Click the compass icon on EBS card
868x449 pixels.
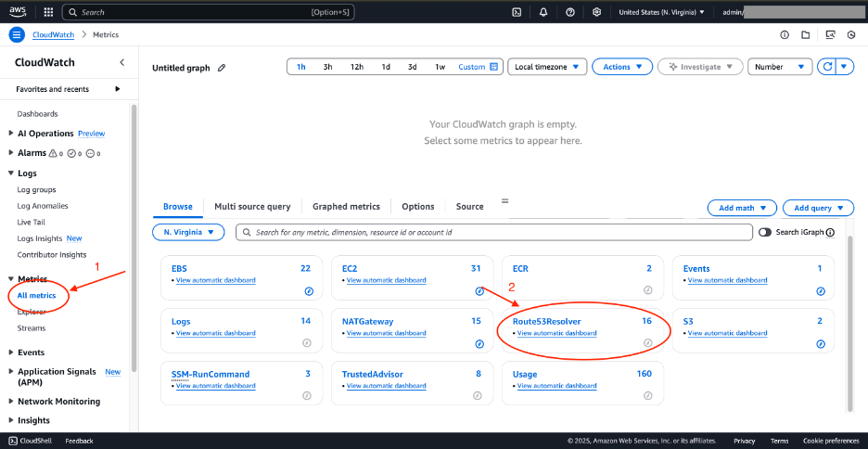click(x=310, y=291)
